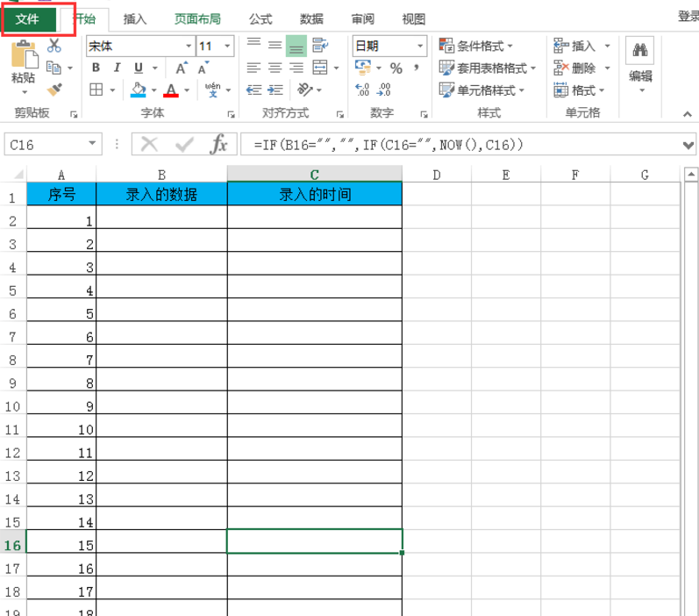
Task: Click the Format Painter brush icon
Action: [x=54, y=90]
